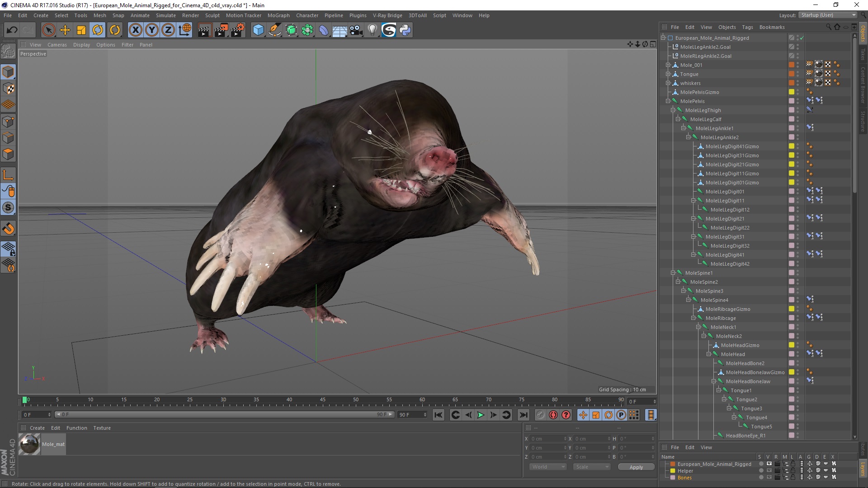Toggle Scale keyframe recording
The image size is (868, 488).
coord(596,415)
